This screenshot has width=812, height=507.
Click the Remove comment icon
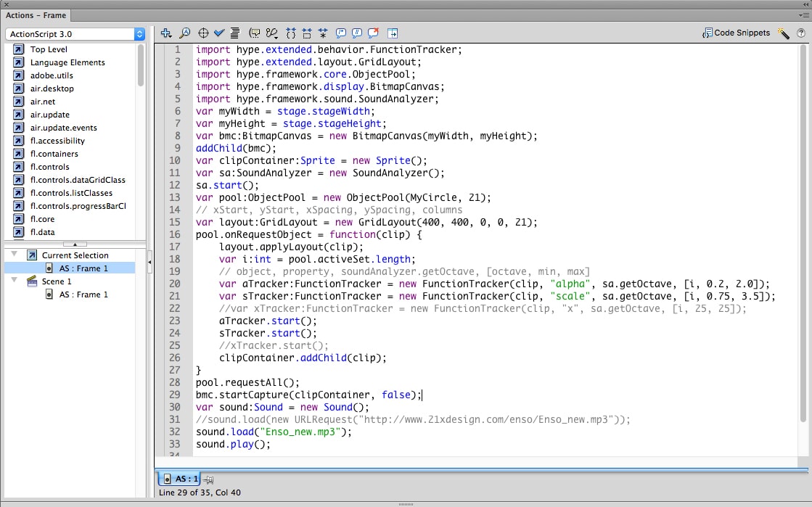coord(374,33)
